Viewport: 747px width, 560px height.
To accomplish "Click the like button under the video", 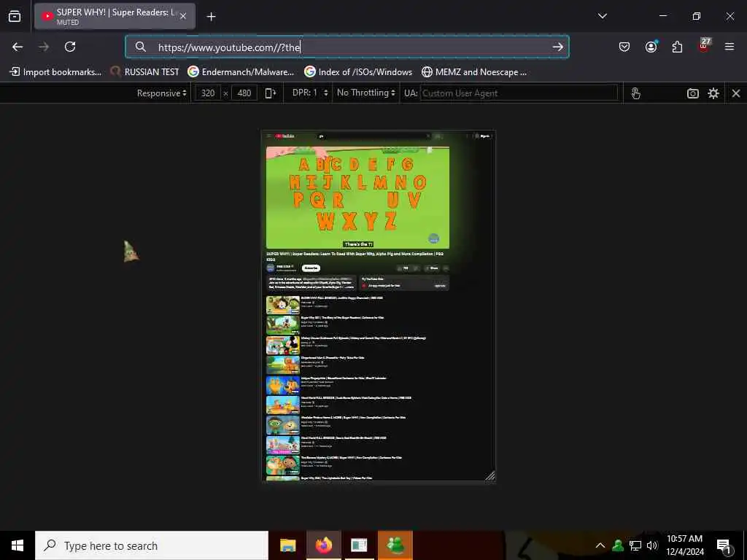I will pyautogui.click(x=404, y=268).
